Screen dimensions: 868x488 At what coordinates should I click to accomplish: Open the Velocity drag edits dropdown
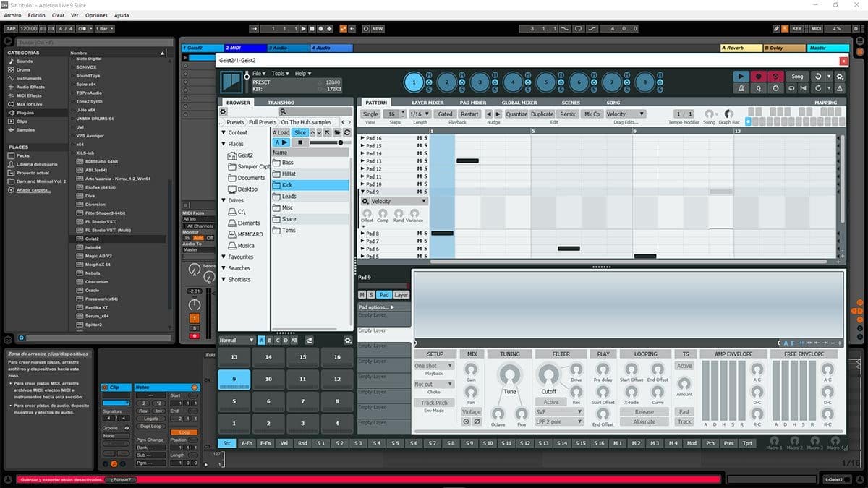[x=625, y=114]
